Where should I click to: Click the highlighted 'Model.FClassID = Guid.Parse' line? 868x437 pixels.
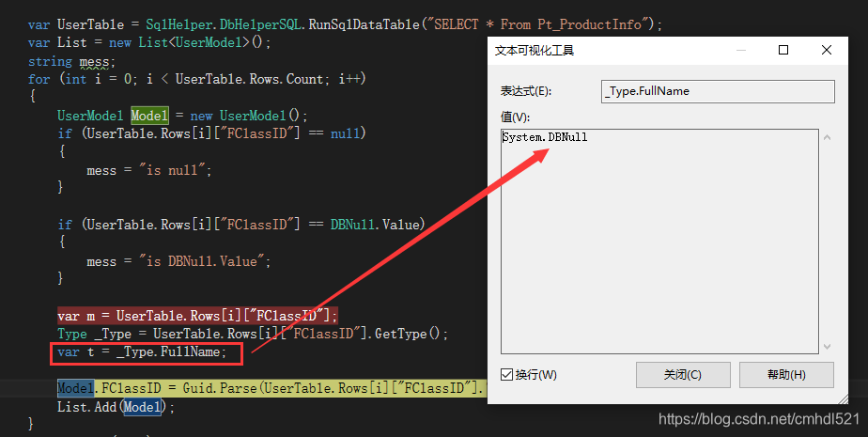point(271,388)
